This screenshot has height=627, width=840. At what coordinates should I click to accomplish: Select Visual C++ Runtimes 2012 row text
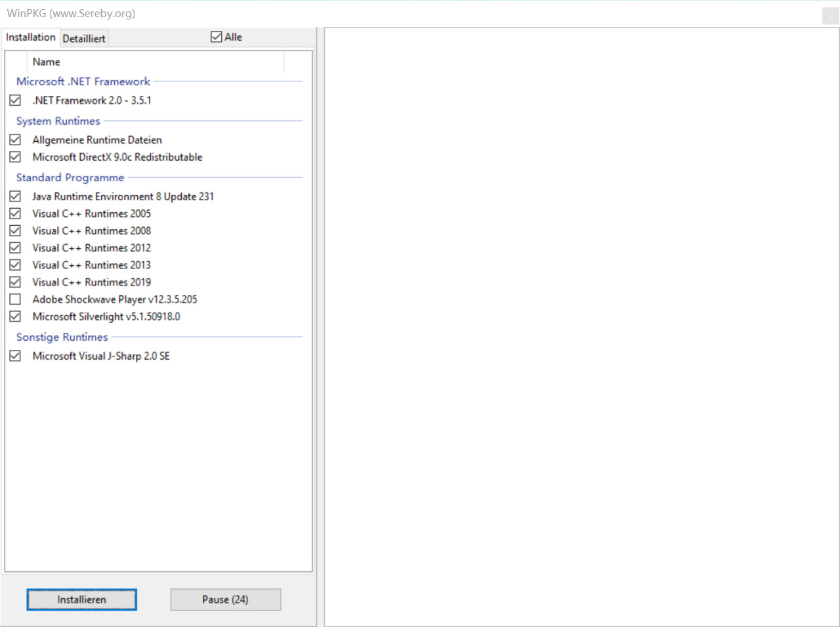coord(92,248)
